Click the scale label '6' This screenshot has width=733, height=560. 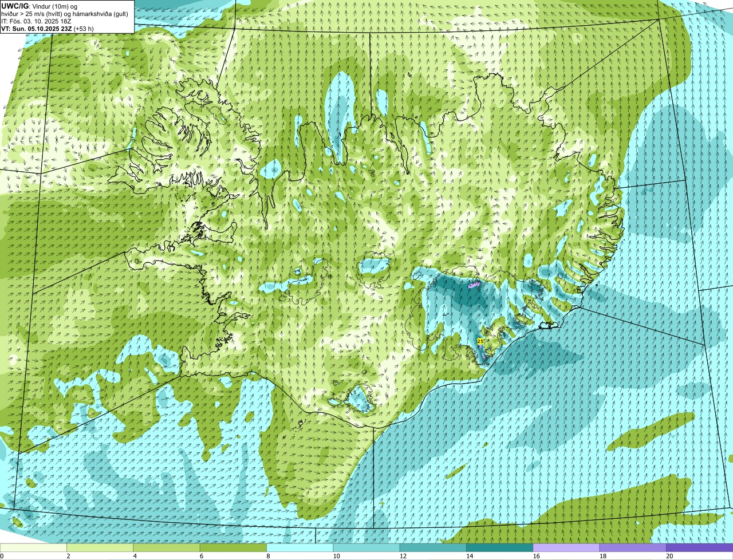tap(202, 556)
